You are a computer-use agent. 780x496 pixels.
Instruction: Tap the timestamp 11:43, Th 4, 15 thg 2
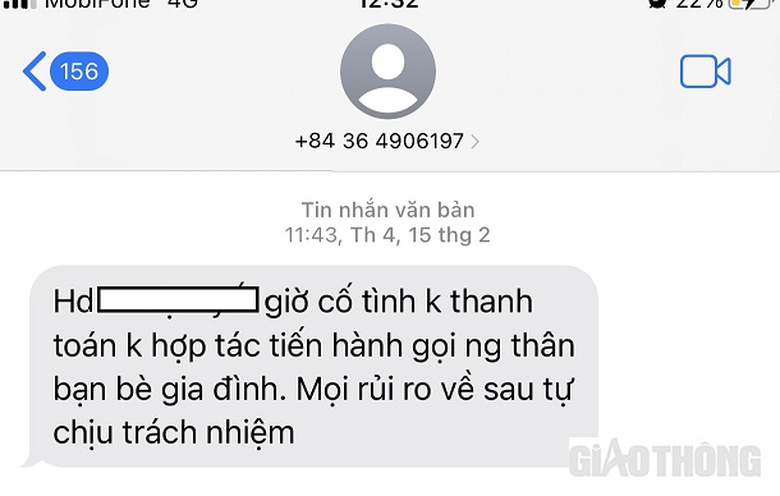pyautogui.click(x=388, y=235)
